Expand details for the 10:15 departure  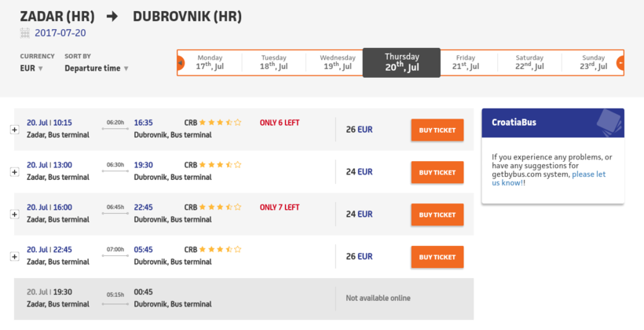(x=14, y=130)
